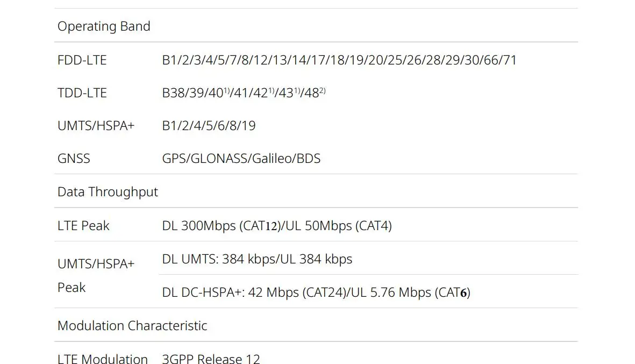This screenshot has width=635, height=364.
Task: Select the GNSS row label
Action: pyautogui.click(x=74, y=159)
